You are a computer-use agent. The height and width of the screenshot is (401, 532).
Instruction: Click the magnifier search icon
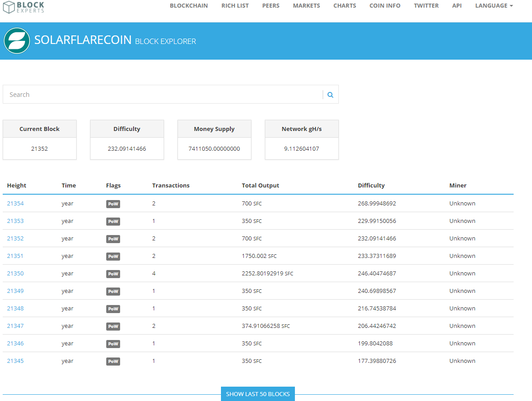(330, 95)
